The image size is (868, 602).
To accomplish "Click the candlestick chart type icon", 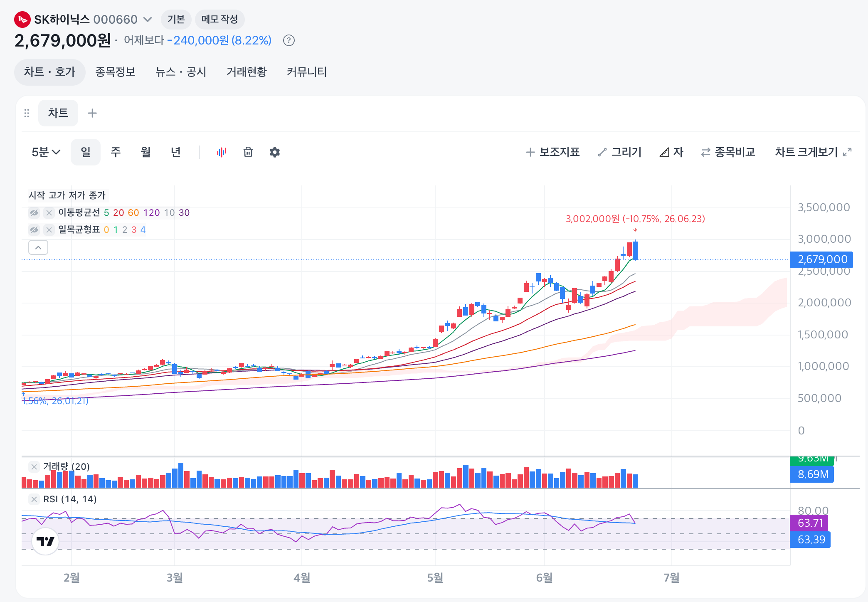I will coord(222,152).
